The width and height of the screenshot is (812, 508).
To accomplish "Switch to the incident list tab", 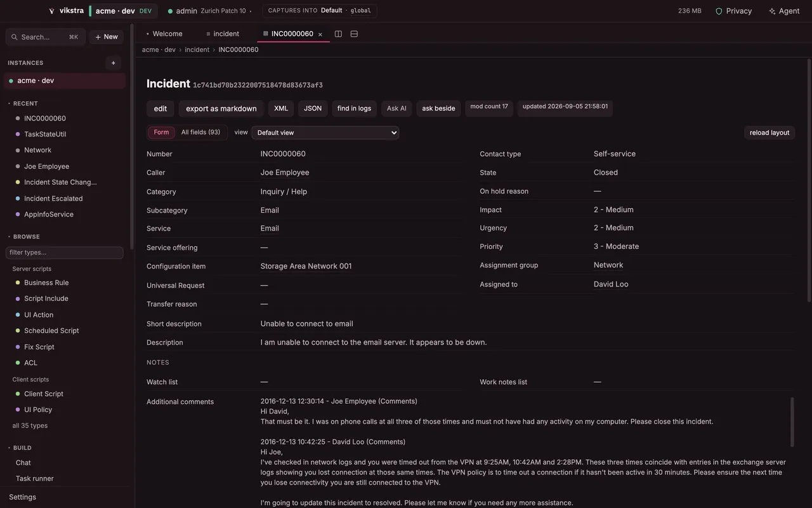I will 223,34.
